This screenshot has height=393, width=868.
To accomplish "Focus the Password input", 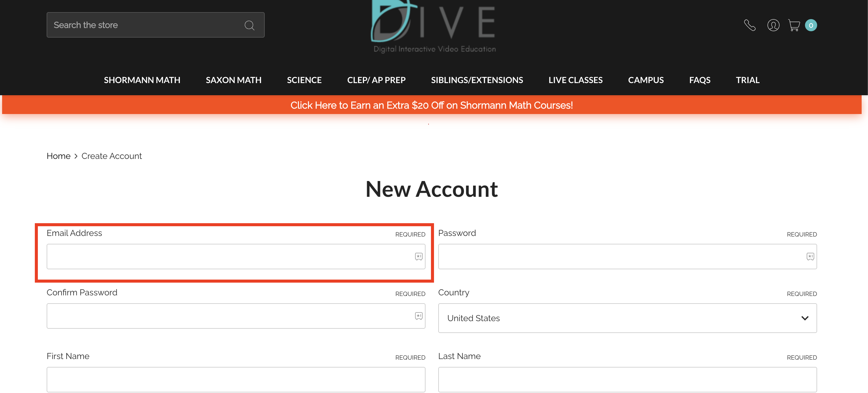I will pyautogui.click(x=628, y=257).
